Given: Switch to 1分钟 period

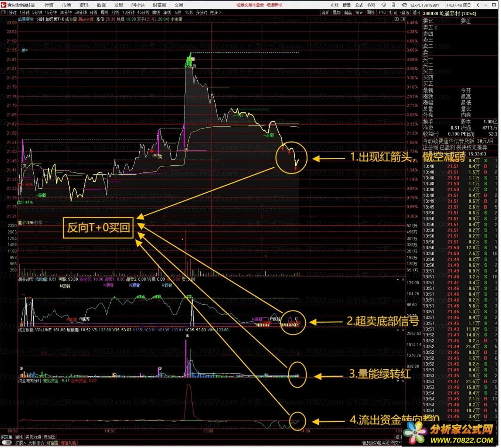Looking at the screenshot, I should pyautogui.click(x=24, y=12).
